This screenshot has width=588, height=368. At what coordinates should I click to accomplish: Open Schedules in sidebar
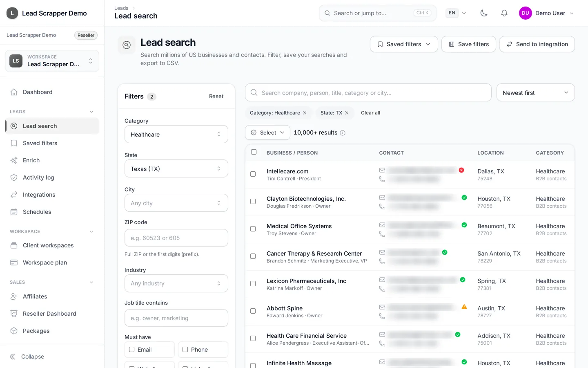click(52, 212)
